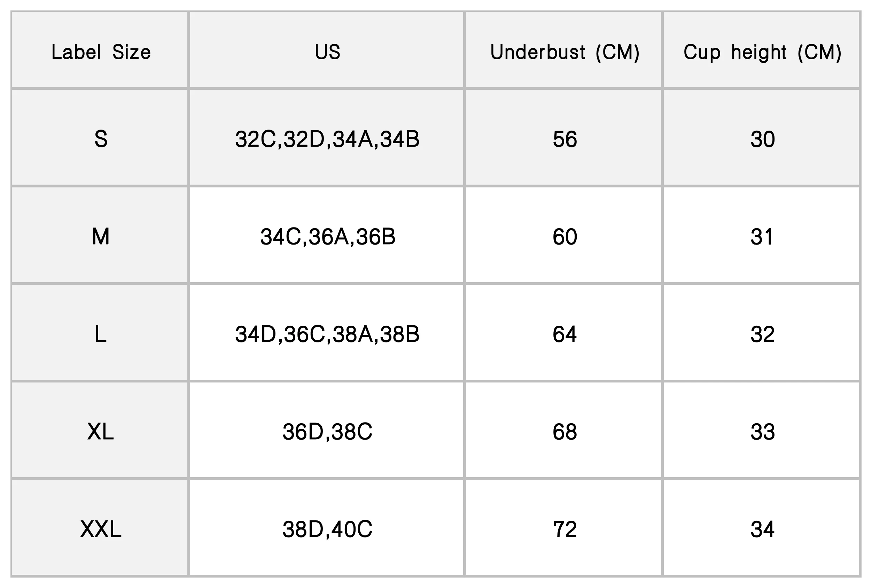
Task: Select the "36D,38C" US sizes cell
Action: tap(327, 431)
